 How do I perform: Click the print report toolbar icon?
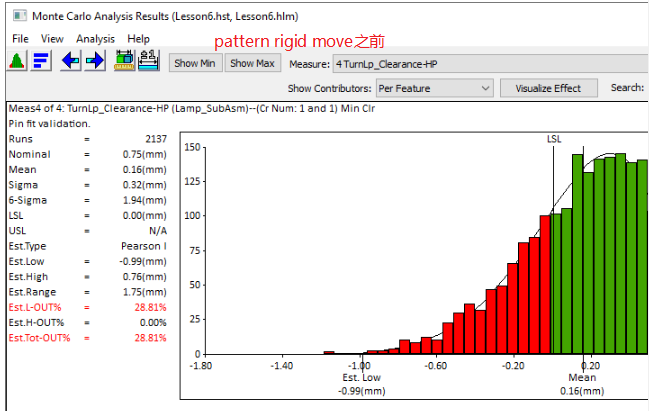[x=149, y=62]
